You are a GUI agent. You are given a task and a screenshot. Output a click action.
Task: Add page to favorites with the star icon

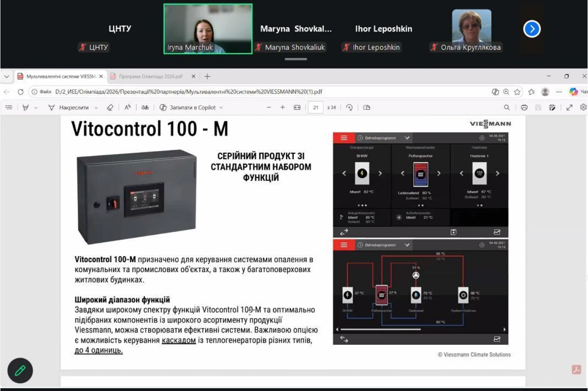click(517, 92)
